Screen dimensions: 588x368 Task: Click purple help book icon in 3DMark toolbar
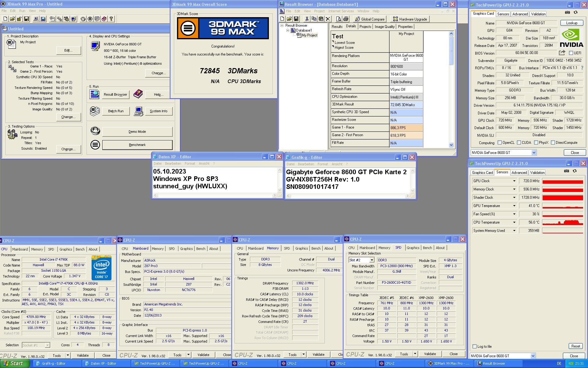tap(104, 19)
